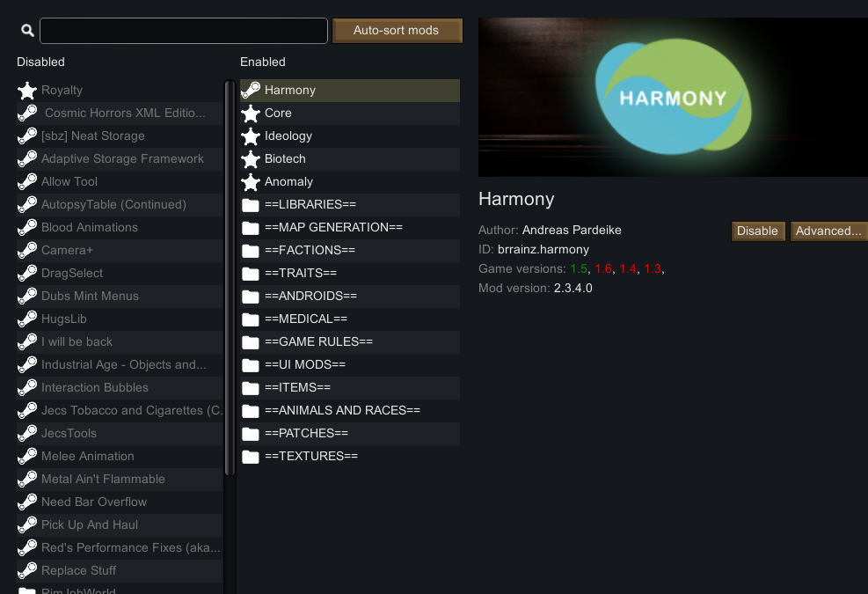Viewport: 868px width, 594px height.
Task: Select Need Bar Overflow mod
Action: click(120, 502)
